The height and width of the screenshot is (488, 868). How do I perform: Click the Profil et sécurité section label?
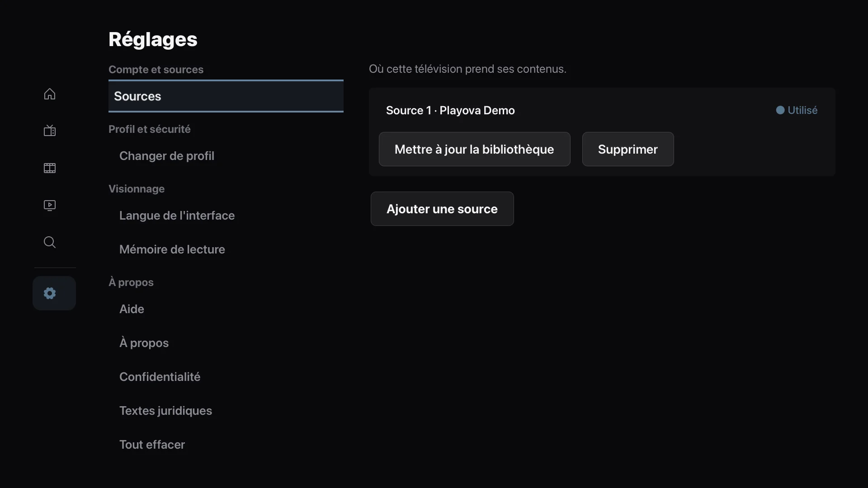(150, 129)
